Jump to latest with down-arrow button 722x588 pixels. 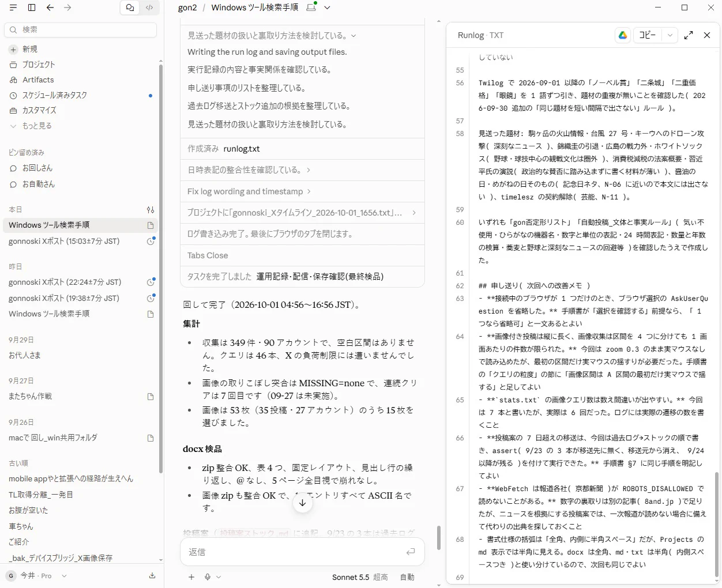(302, 503)
